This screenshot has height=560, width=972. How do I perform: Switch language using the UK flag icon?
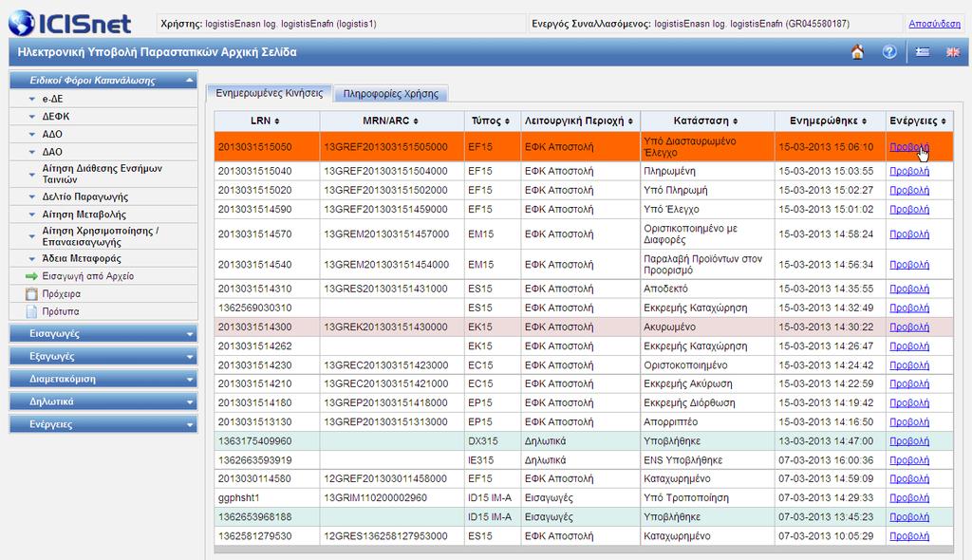pos(953,52)
